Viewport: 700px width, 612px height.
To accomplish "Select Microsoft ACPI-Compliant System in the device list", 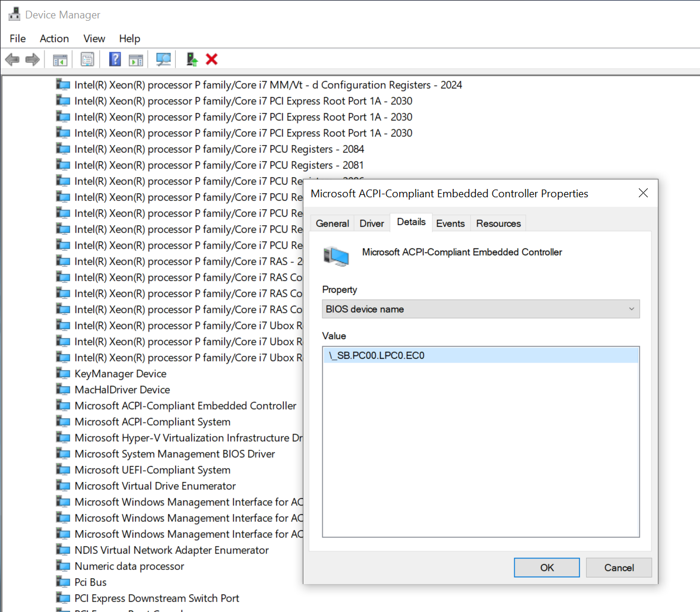I will coord(152,422).
